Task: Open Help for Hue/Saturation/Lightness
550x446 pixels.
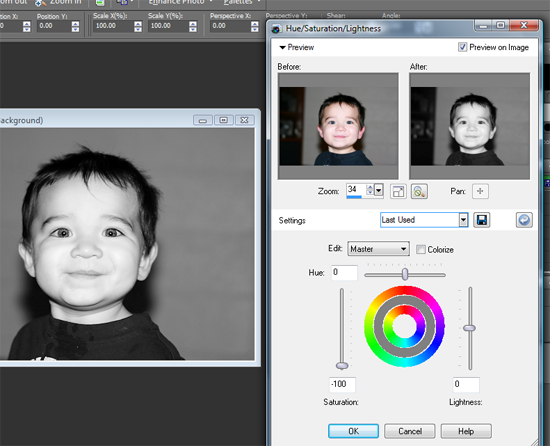Action: 466,431
